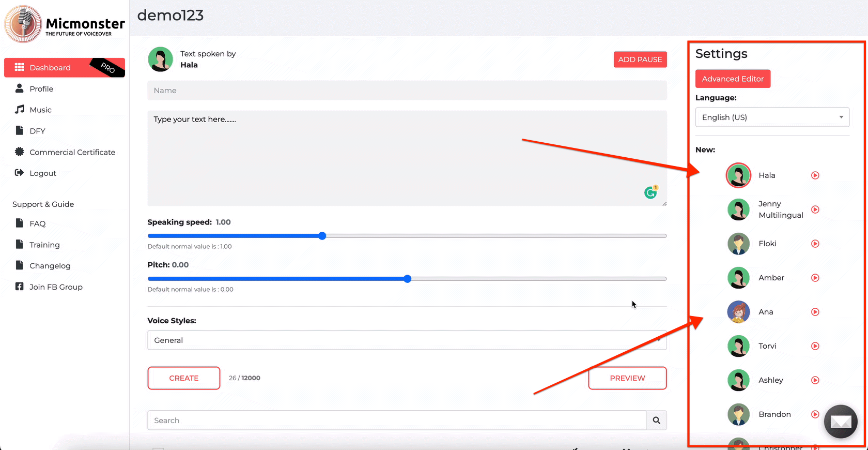
Task: Click the search magnifier icon
Action: [x=656, y=421]
